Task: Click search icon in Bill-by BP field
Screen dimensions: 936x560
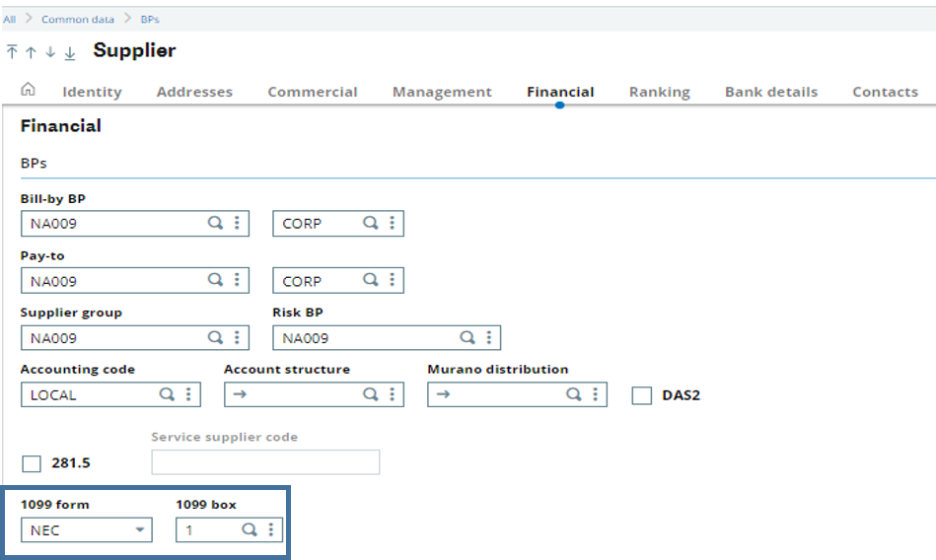Action: point(214,224)
